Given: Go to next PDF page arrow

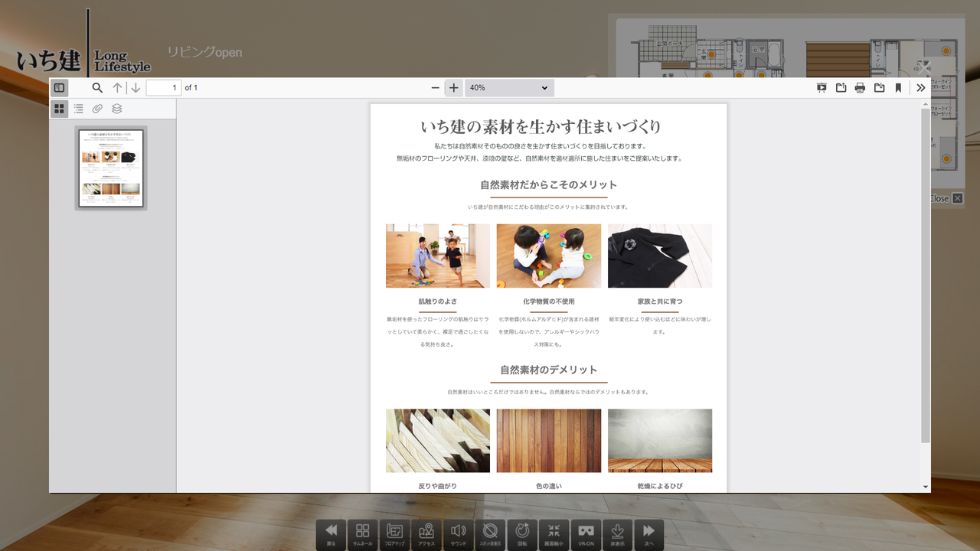Looking at the screenshot, I should pos(136,88).
